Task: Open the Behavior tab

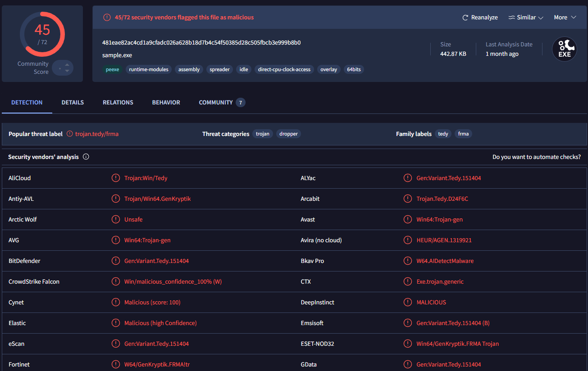Action: pyautogui.click(x=166, y=102)
